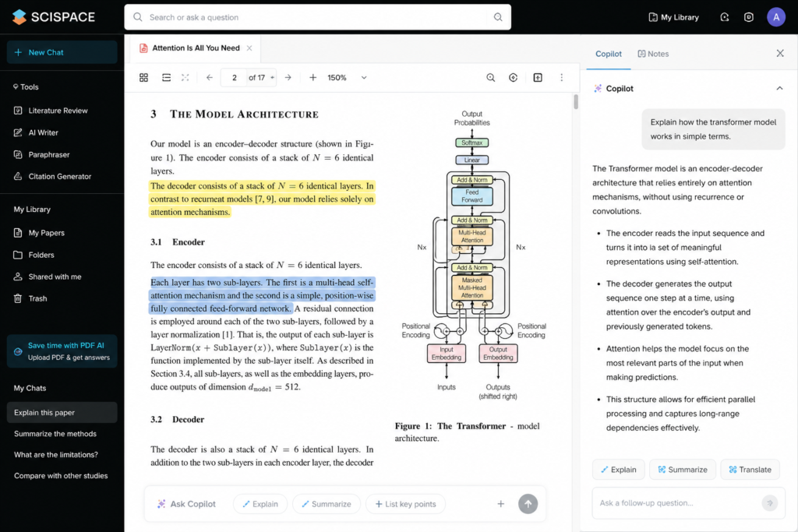Click Explain button in Copilot panel
Viewport: 798px width, 532px height.
[x=618, y=470]
